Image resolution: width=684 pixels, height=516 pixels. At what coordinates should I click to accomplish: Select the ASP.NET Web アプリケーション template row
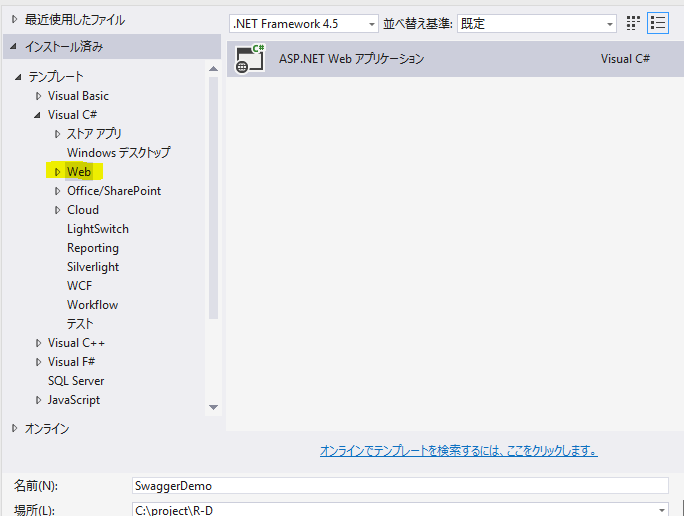(x=455, y=59)
